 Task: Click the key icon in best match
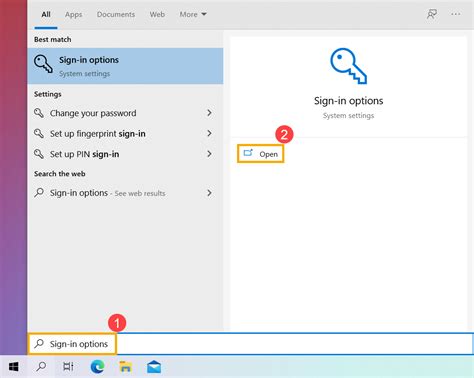coord(43,64)
